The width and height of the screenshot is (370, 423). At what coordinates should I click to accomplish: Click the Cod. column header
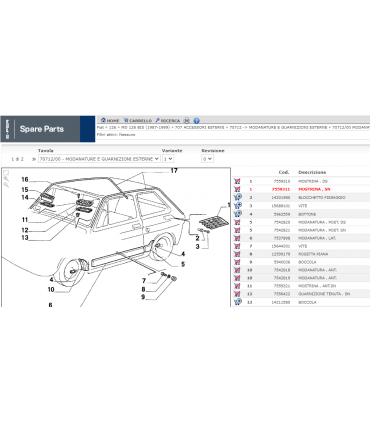pos(284,172)
